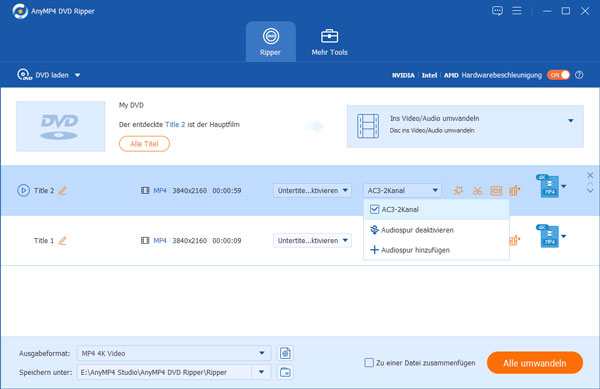Open Title 2 subtitle dropdown

312,190
